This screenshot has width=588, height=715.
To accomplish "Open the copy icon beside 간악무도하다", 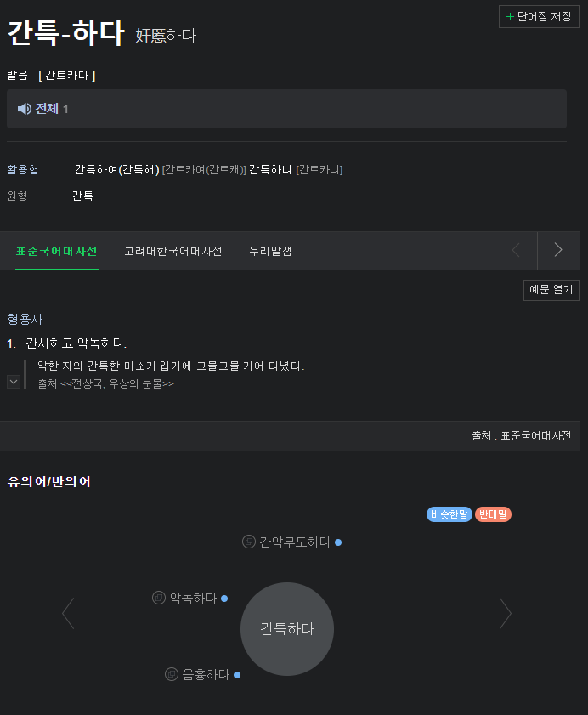I will coord(248,542).
